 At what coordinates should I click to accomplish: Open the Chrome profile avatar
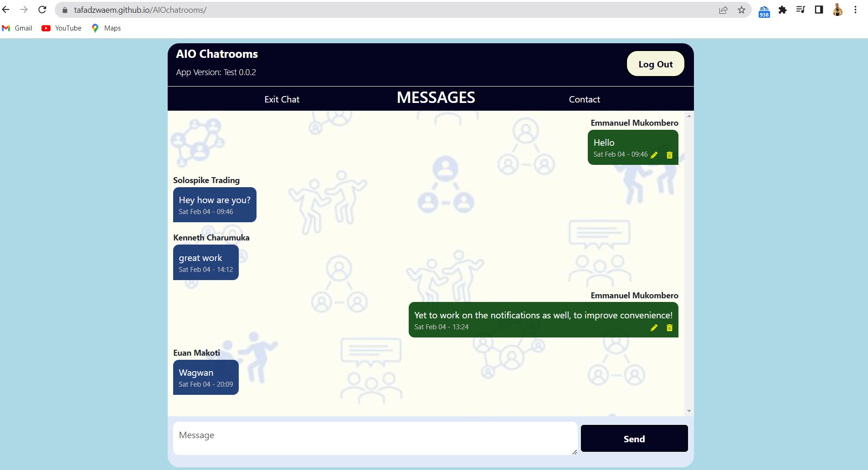point(837,10)
